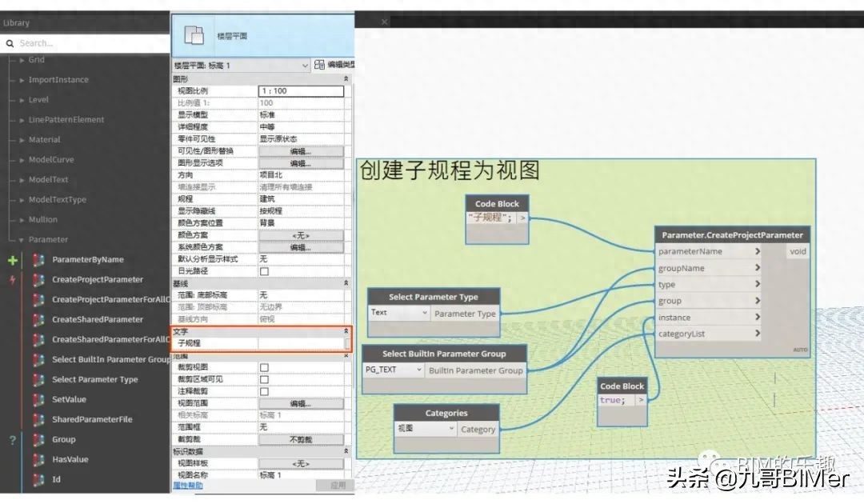This screenshot has height=504, width=864.
Task: Collapse the Parameter library category
Action: [22, 240]
